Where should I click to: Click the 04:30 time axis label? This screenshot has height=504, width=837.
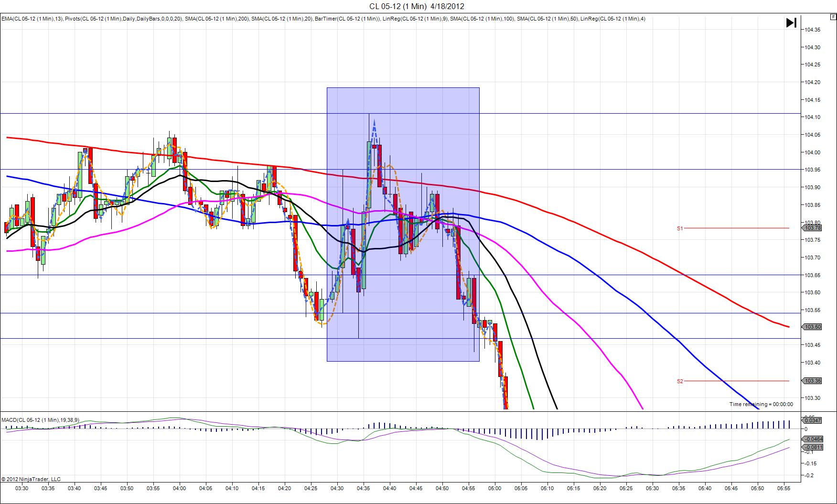337,488
